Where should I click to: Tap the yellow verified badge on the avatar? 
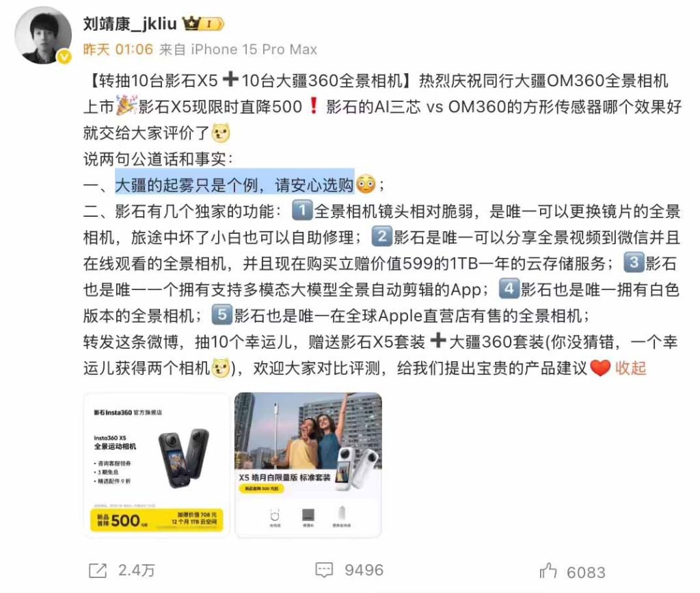tap(64, 57)
